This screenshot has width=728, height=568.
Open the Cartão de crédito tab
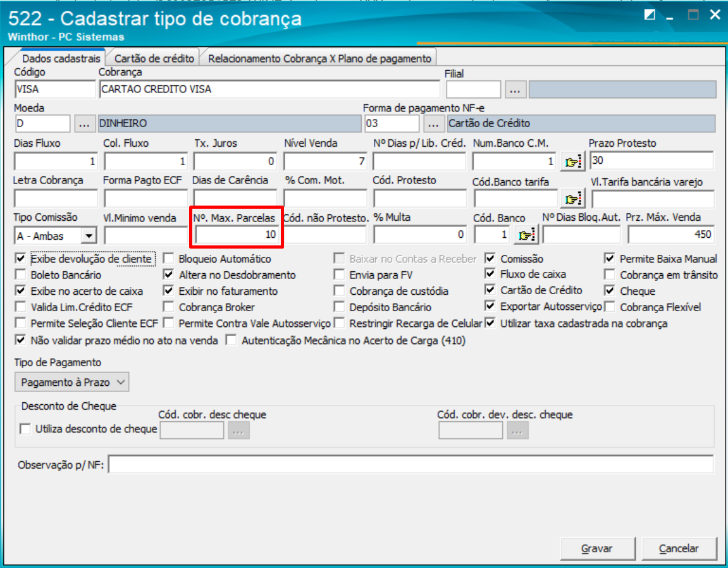pos(154,59)
